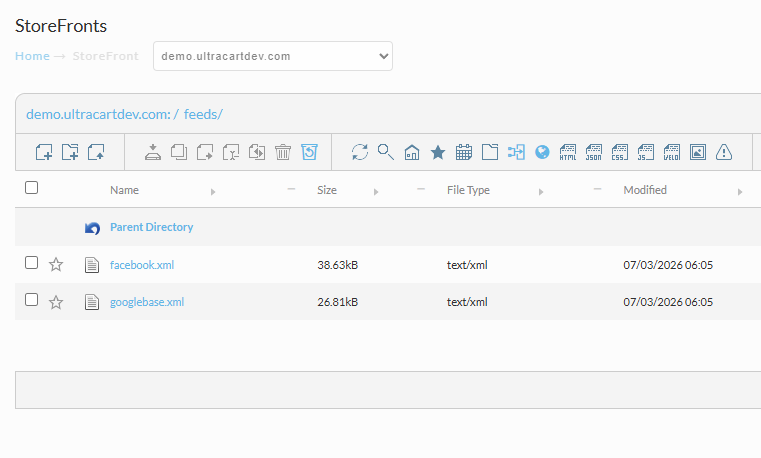The width and height of the screenshot is (761, 458).
Task: Sort by File Type column header
Action: point(468,190)
